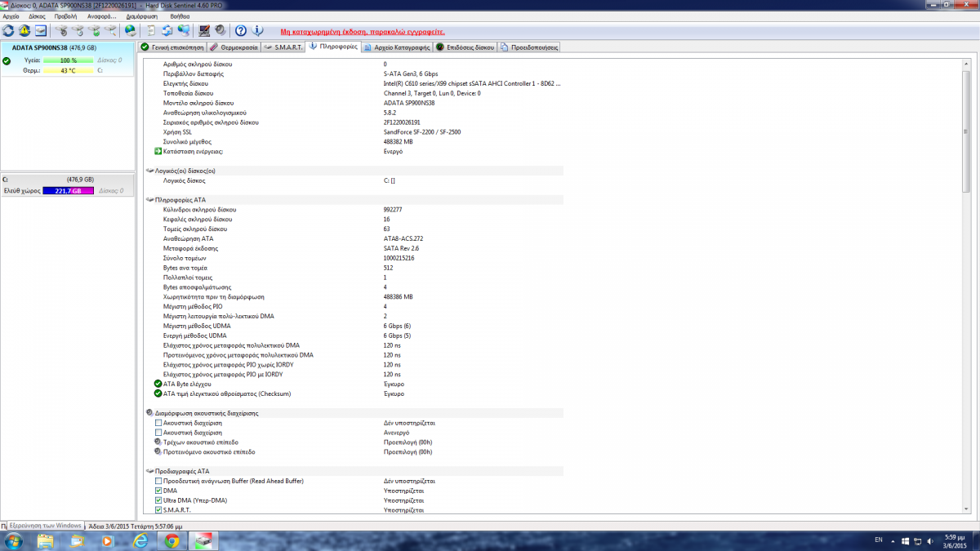Click the Hard Disk Sentinel taskbar icon

click(x=202, y=541)
